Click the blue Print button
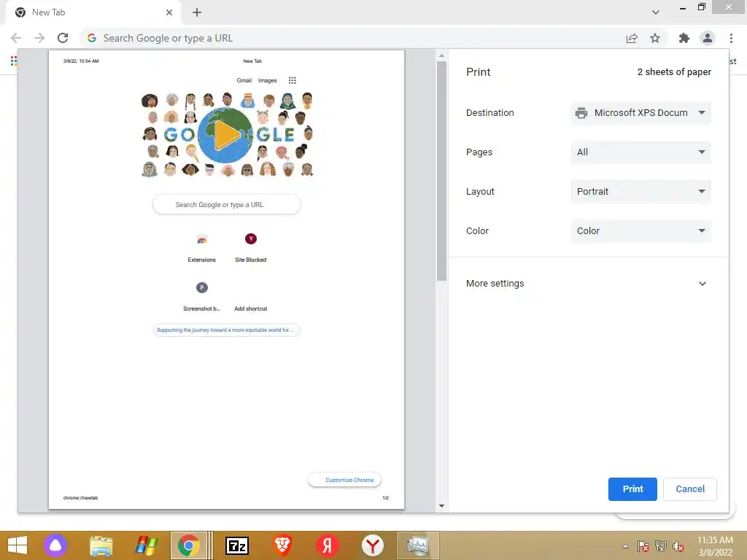 (632, 489)
